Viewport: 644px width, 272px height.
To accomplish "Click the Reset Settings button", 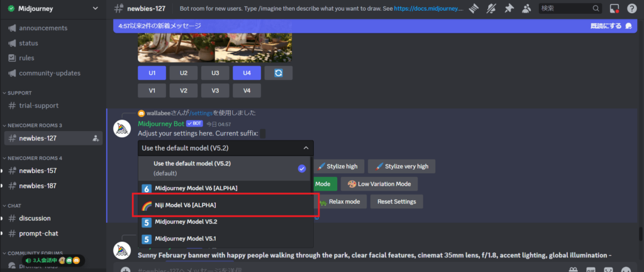I will coord(397,201).
